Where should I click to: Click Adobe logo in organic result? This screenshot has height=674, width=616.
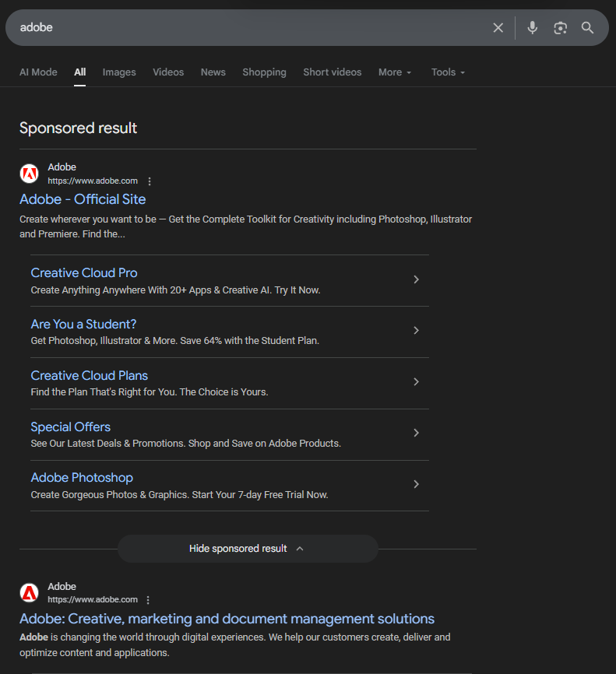(x=30, y=593)
